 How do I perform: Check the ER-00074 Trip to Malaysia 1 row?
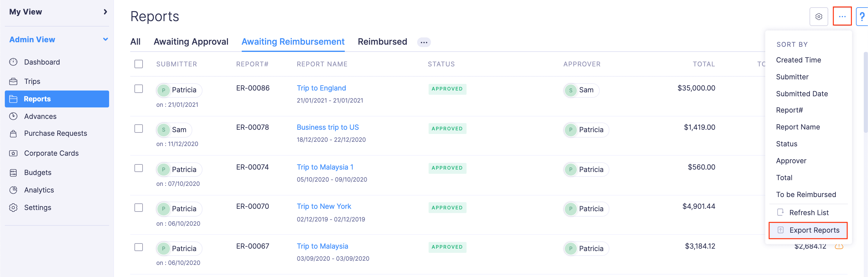point(139,168)
